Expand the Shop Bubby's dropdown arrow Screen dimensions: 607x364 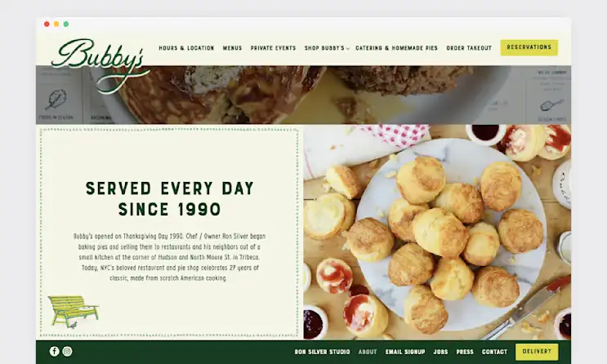[x=348, y=49]
